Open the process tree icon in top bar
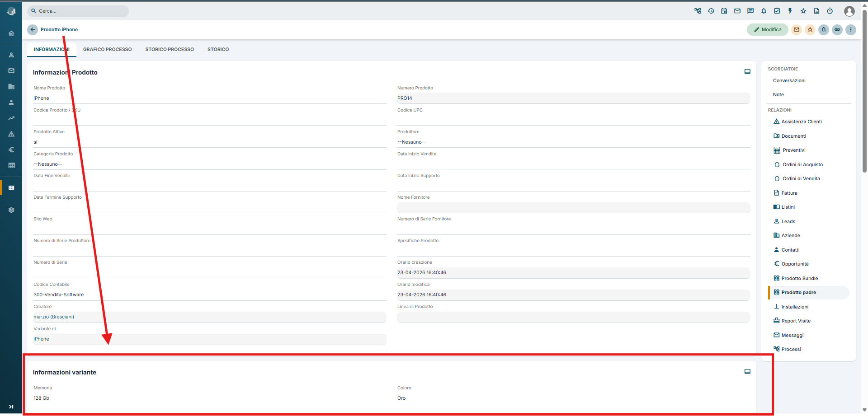This screenshot has width=868, height=416. pyautogui.click(x=698, y=11)
